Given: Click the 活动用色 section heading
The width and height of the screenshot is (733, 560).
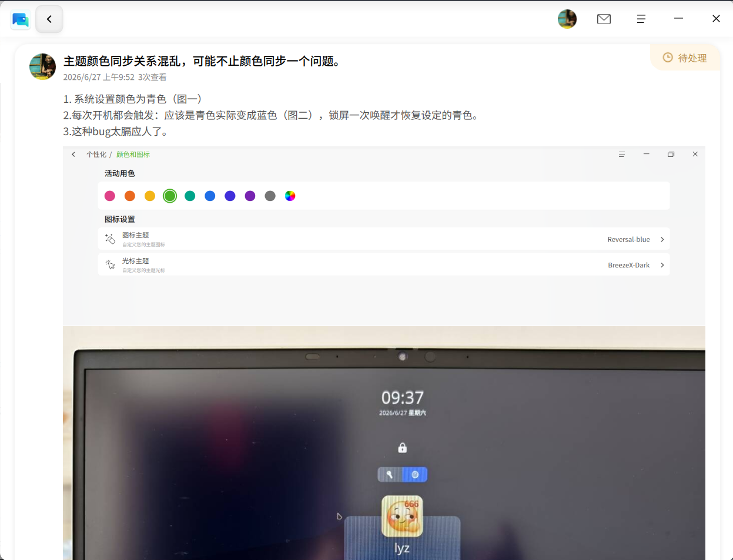Looking at the screenshot, I should pyautogui.click(x=120, y=173).
